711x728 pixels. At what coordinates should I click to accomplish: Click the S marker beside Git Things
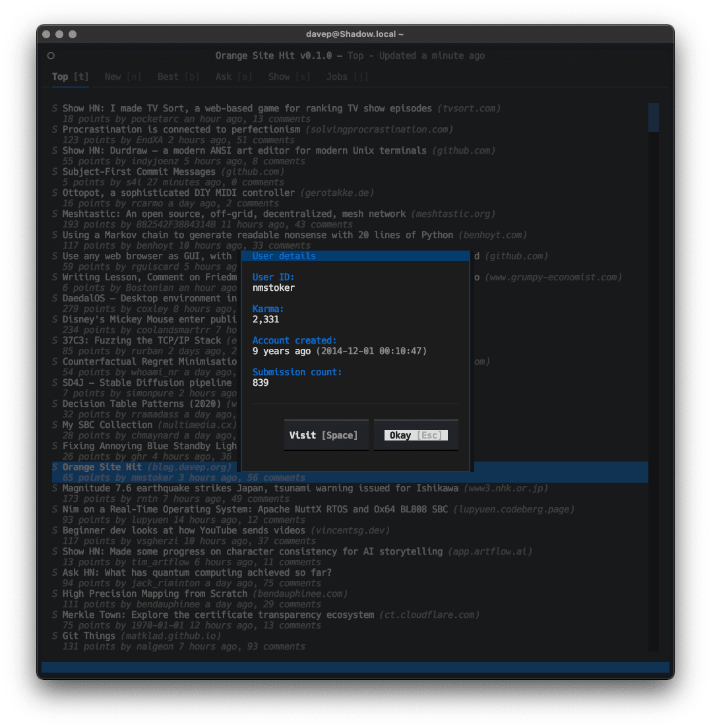pyautogui.click(x=54, y=636)
